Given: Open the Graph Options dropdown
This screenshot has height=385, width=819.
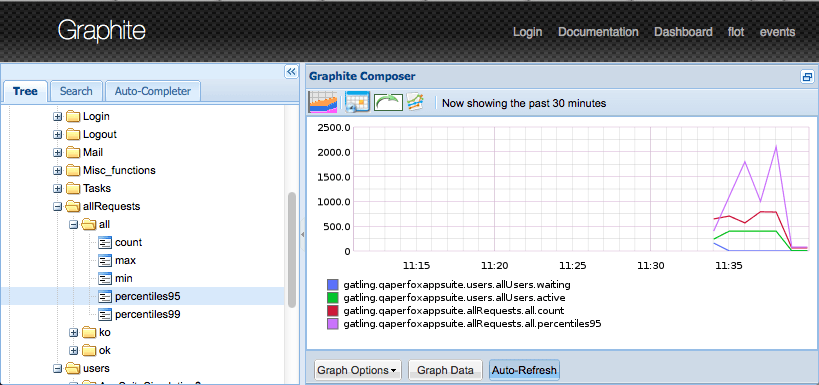Looking at the screenshot, I should (x=358, y=370).
